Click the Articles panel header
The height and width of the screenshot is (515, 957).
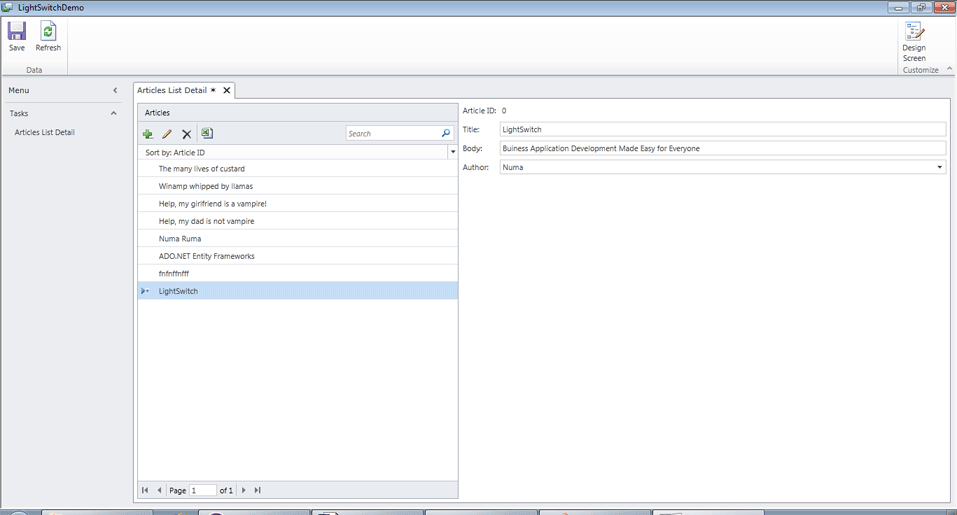pyautogui.click(x=298, y=113)
